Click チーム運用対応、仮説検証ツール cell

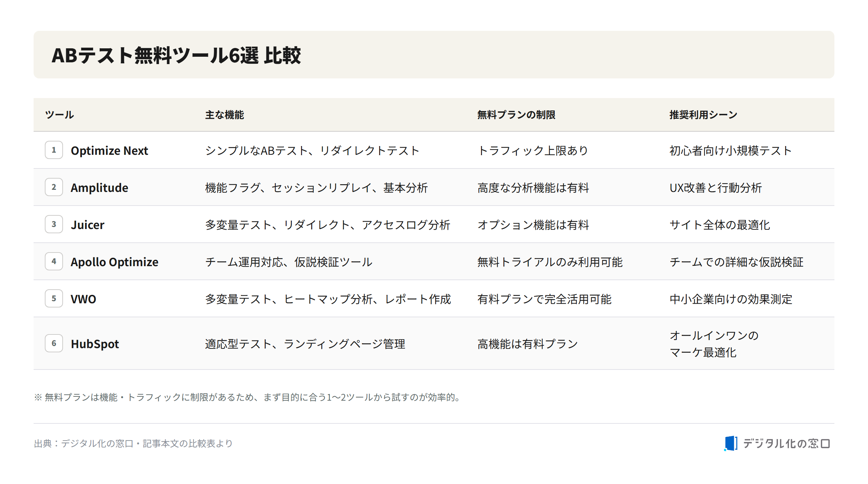click(289, 262)
